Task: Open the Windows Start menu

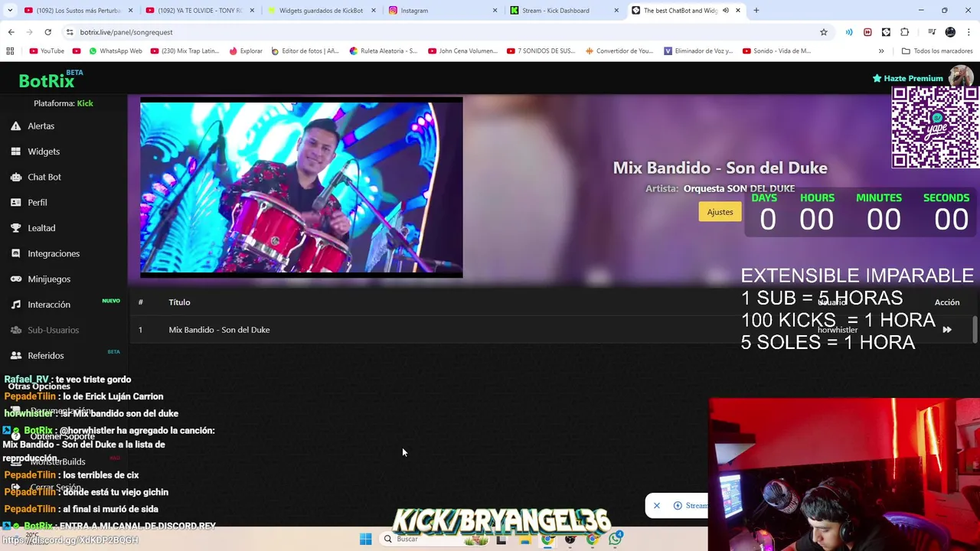Action: point(365,539)
